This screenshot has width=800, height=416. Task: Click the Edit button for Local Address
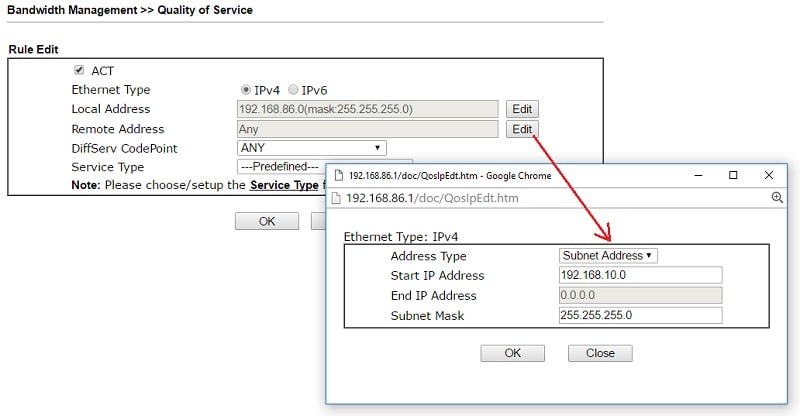click(x=522, y=109)
